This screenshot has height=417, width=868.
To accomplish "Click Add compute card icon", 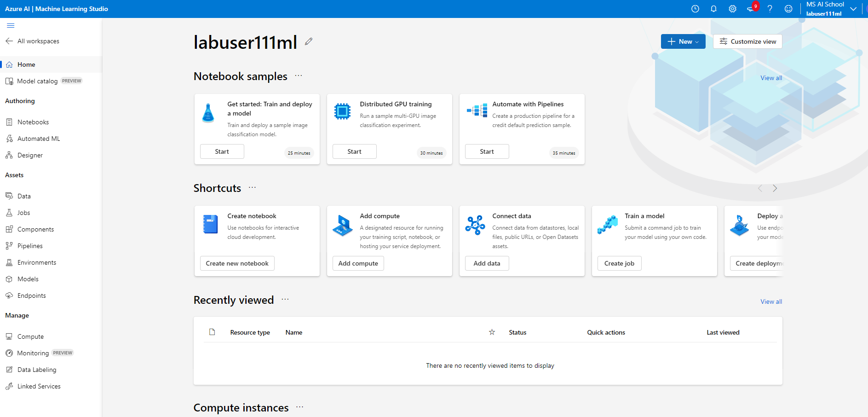I will tap(343, 225).
